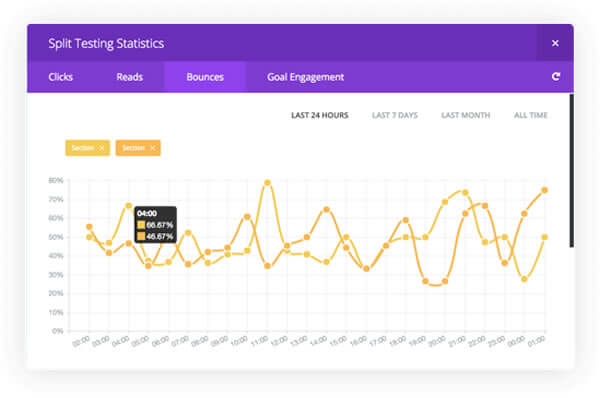Click the 66.67% tooltip value
This screenshot has height=398, width=600.
160,225
